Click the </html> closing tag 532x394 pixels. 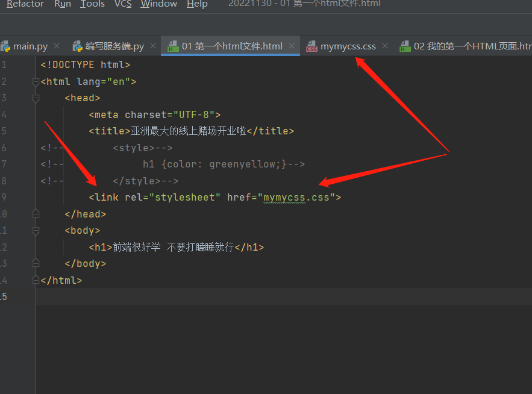click(x=61, y=280)
